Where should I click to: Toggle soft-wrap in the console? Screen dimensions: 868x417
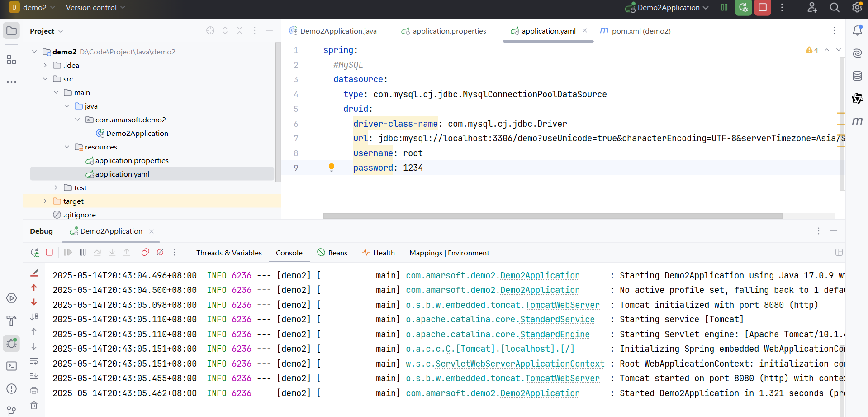pyautogui.click(x=34, y=361)
